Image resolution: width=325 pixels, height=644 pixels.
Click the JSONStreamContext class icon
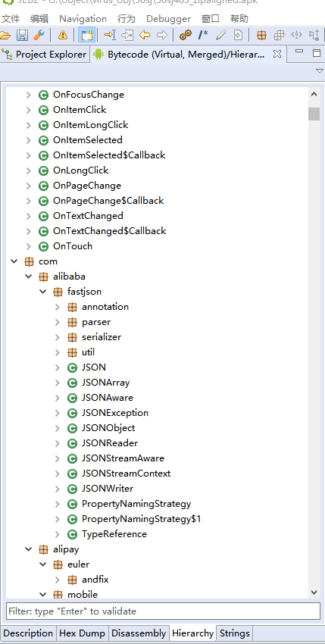coord(72,474)
